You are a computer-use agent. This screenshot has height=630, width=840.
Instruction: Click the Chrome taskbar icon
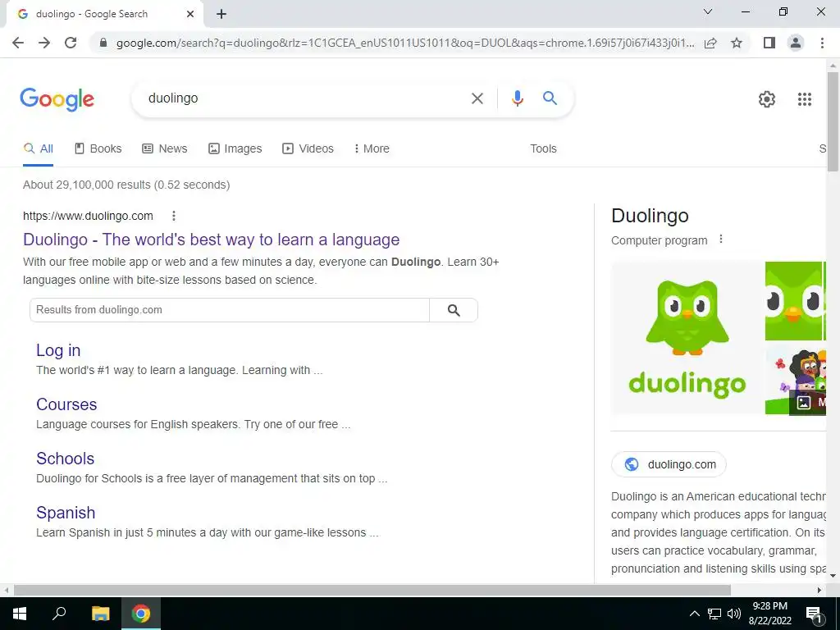[141, 614]
